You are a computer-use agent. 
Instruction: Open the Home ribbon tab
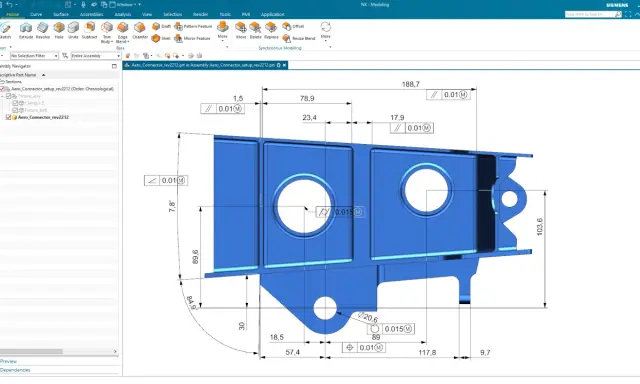pyautogui.click(x=13, y=14)
